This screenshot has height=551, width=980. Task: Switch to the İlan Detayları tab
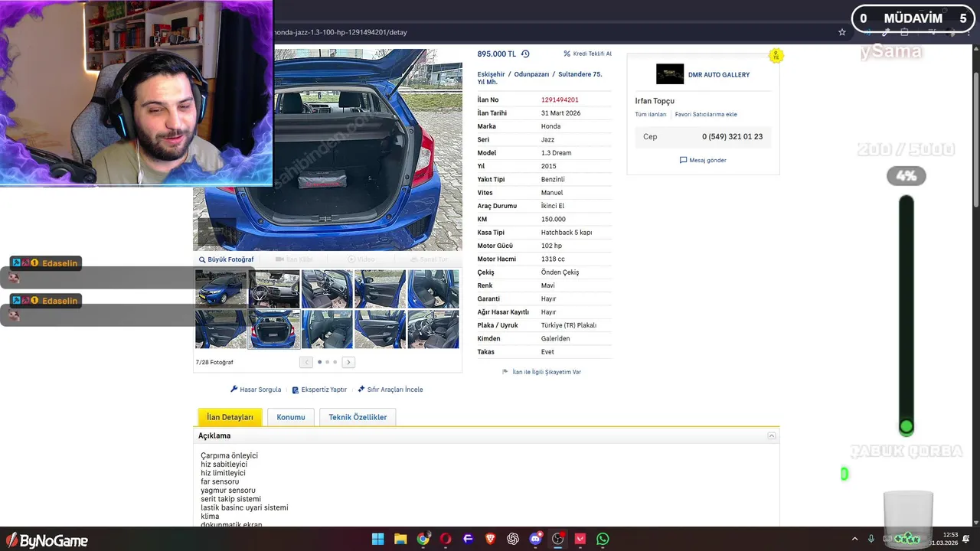(x=230, y=417)
